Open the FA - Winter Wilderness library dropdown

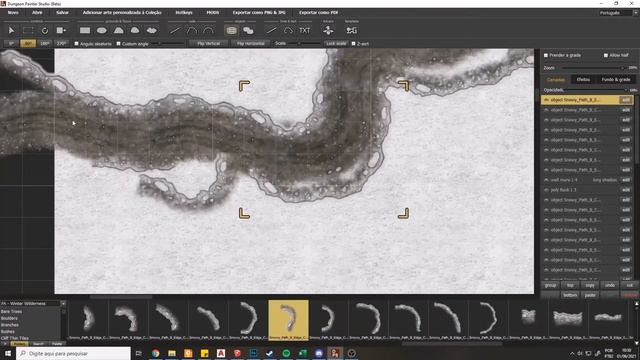(63, 304)
